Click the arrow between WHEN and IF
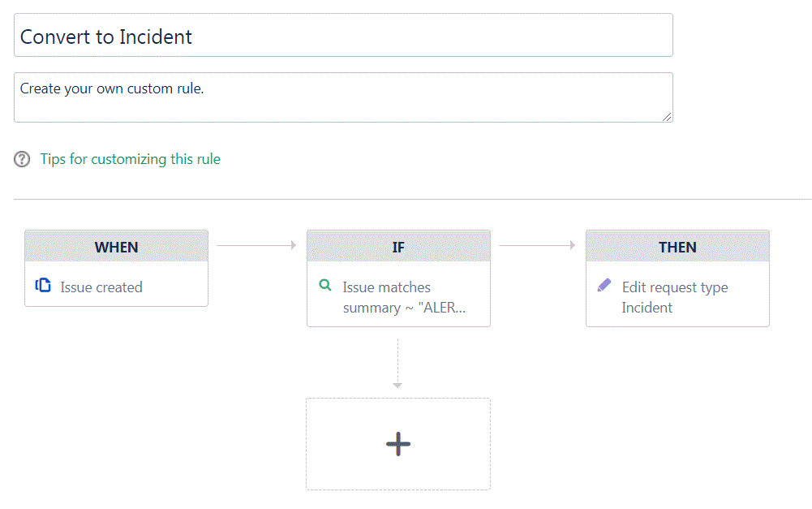The image size is (812, 509). [x=257, y=245]
